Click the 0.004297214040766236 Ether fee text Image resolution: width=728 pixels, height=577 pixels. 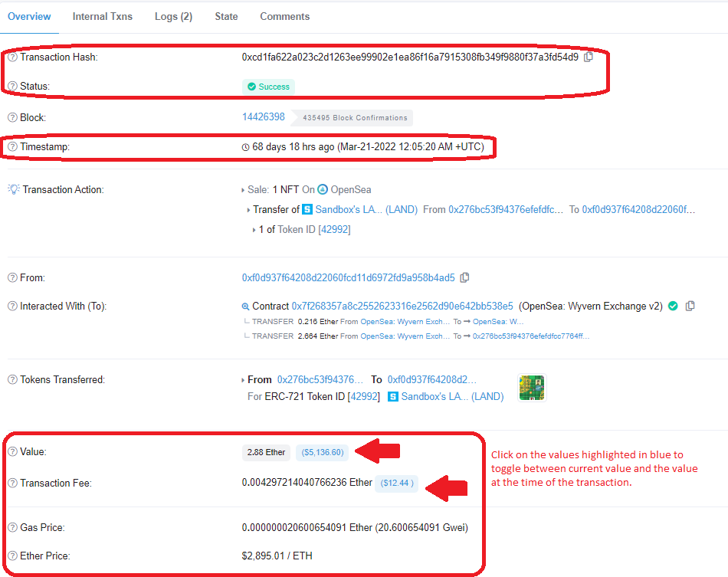point(307,482)
